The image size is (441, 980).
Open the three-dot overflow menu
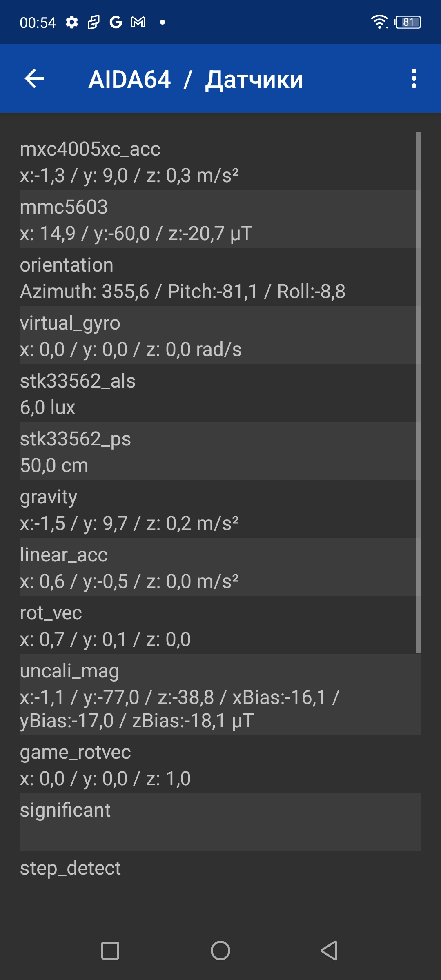[x=414, y=79]
